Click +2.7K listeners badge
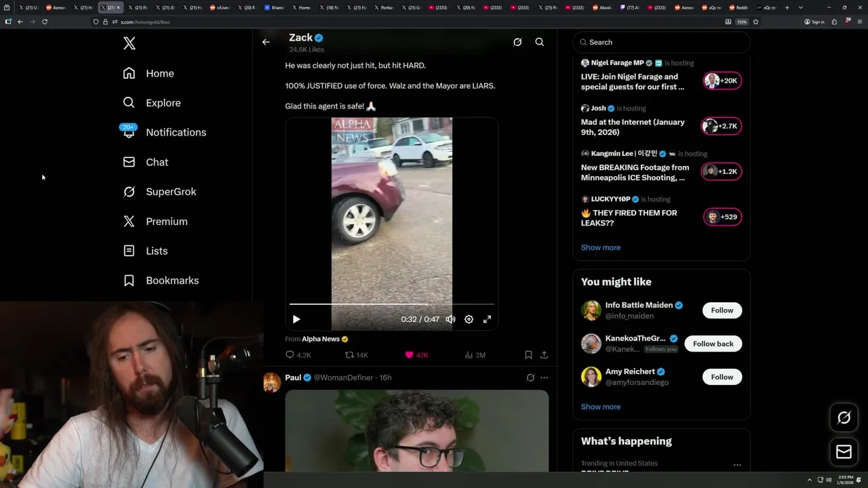868x488 pixels. [722, 126]
